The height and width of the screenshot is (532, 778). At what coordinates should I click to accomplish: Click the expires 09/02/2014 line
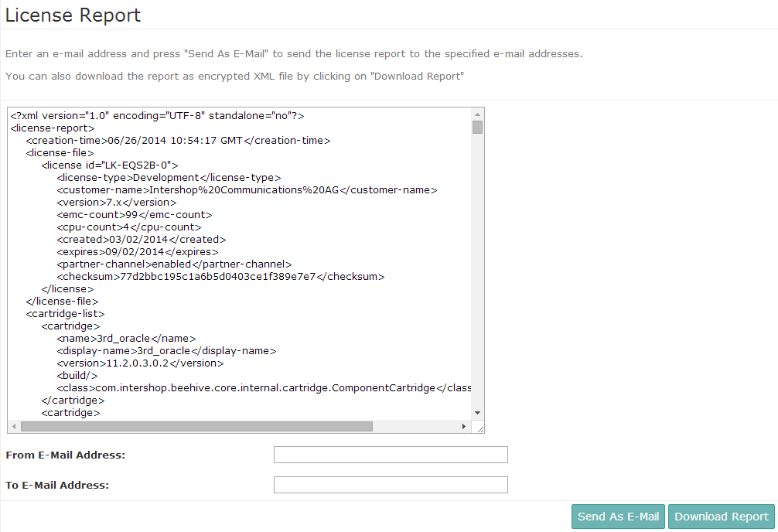[138, 252]
